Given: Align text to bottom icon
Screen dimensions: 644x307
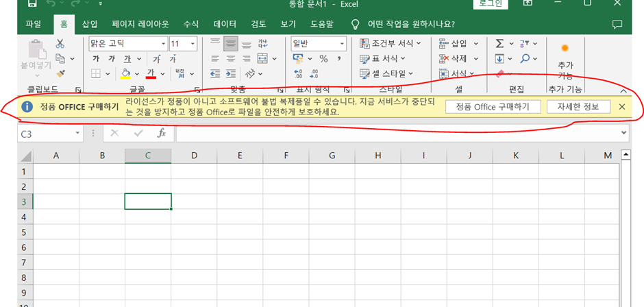Looking at the screenshot, I should coord(247,44).
